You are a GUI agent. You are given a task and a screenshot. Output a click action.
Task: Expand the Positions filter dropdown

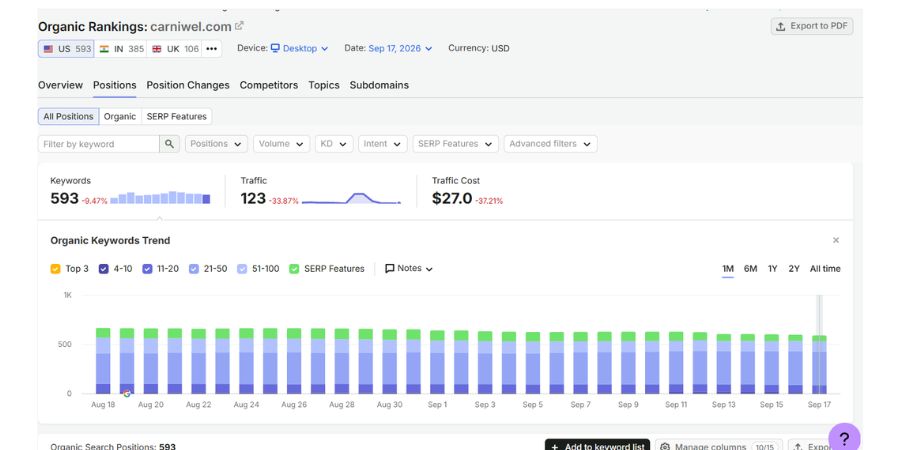coord(216,144)
